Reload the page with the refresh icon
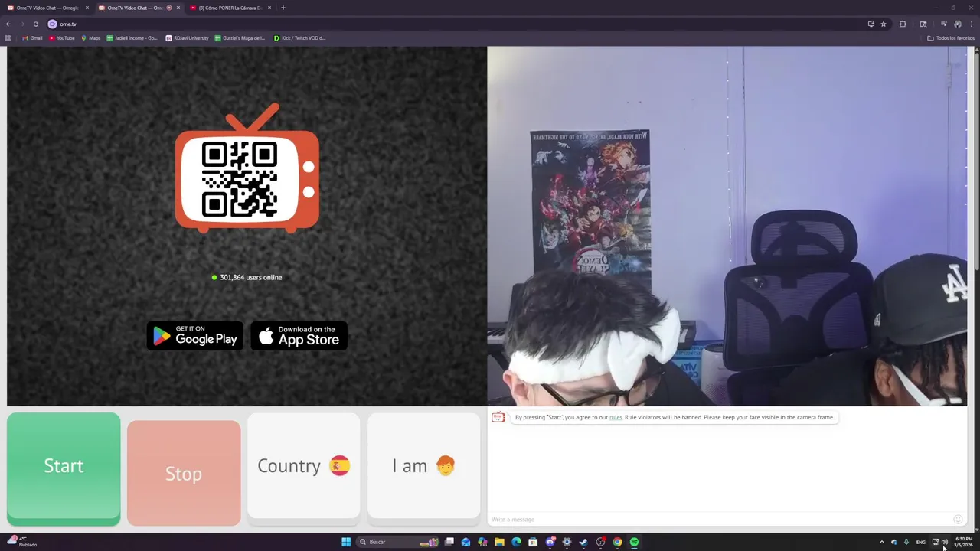 35,24
